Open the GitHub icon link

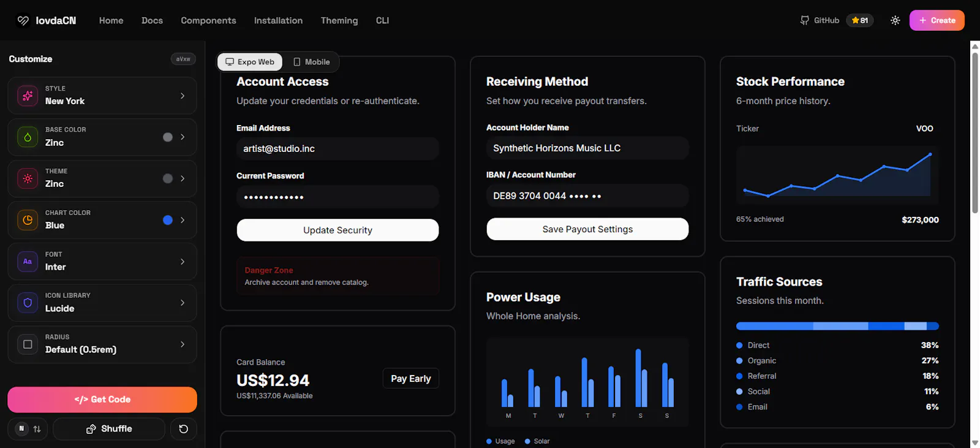tap(805, 20)
